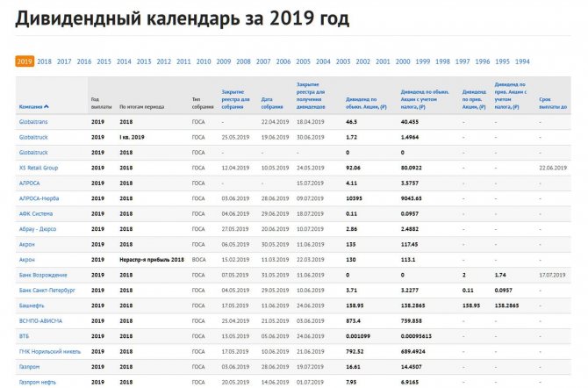Go to year 2007

point(263,61)
